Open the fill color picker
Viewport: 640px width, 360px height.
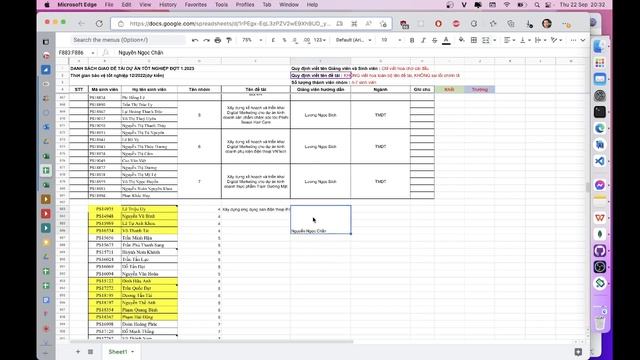coord(462,40)
